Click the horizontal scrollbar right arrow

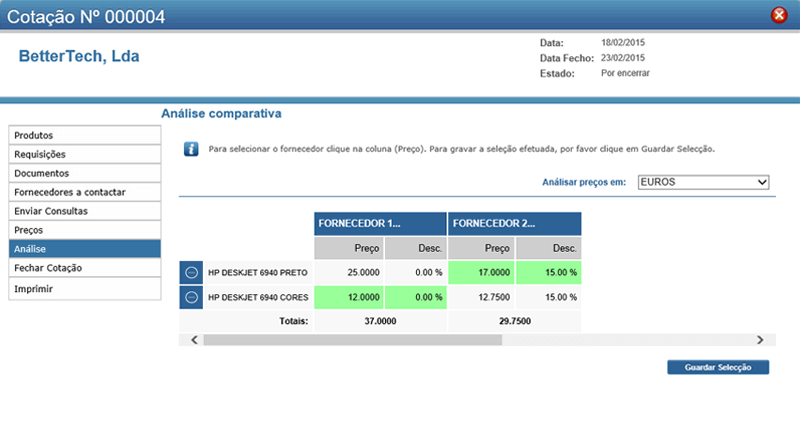[760, 340]
